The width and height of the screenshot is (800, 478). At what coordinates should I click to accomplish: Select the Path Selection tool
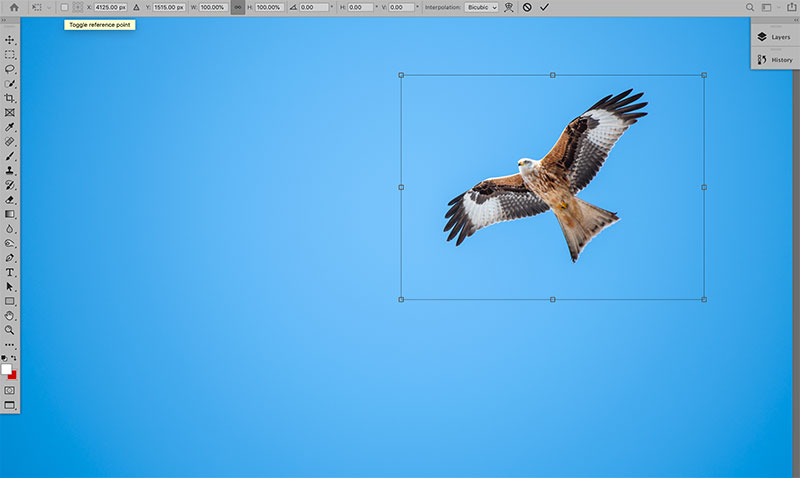point(10,287)
